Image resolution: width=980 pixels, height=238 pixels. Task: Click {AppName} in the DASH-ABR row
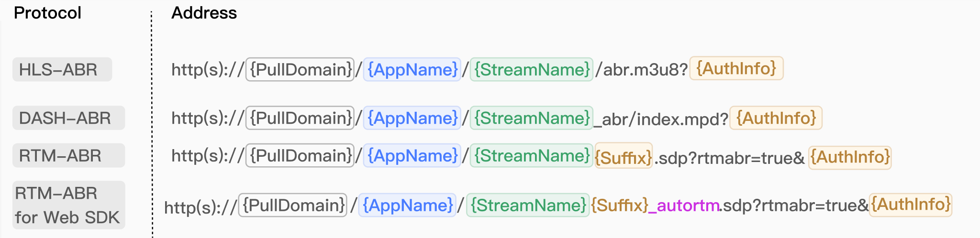click(412, 118)
